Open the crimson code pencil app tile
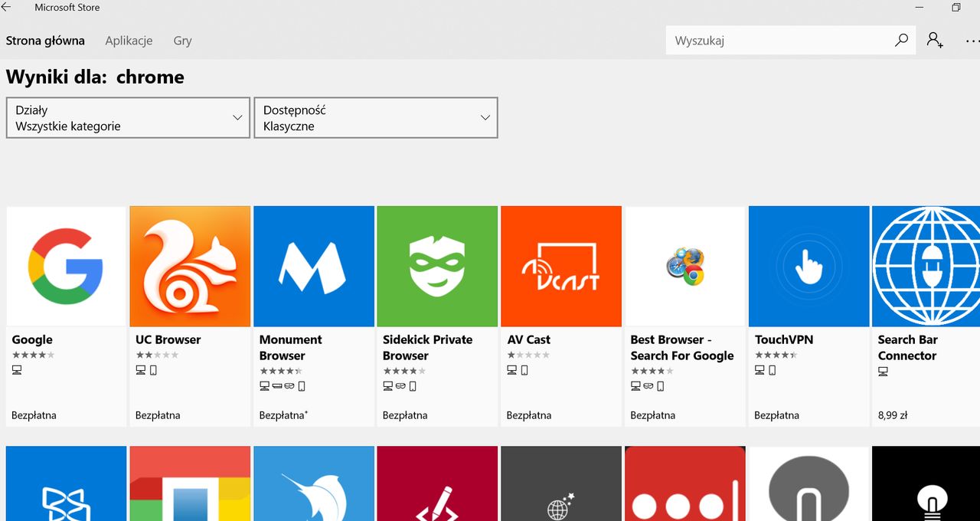This screenshot has height=521, width=980. tap(437, 483)
